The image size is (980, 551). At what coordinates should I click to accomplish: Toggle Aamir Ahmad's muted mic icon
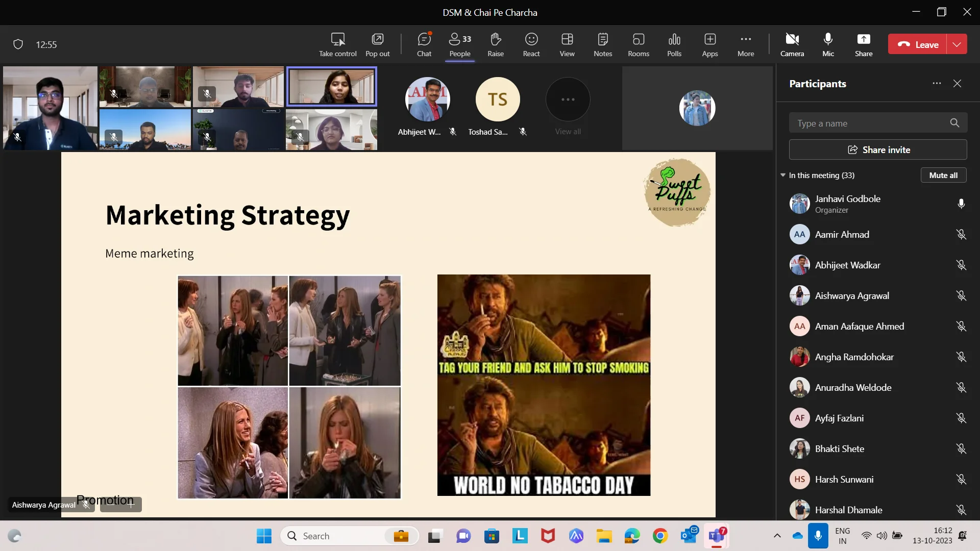[961, 234]
